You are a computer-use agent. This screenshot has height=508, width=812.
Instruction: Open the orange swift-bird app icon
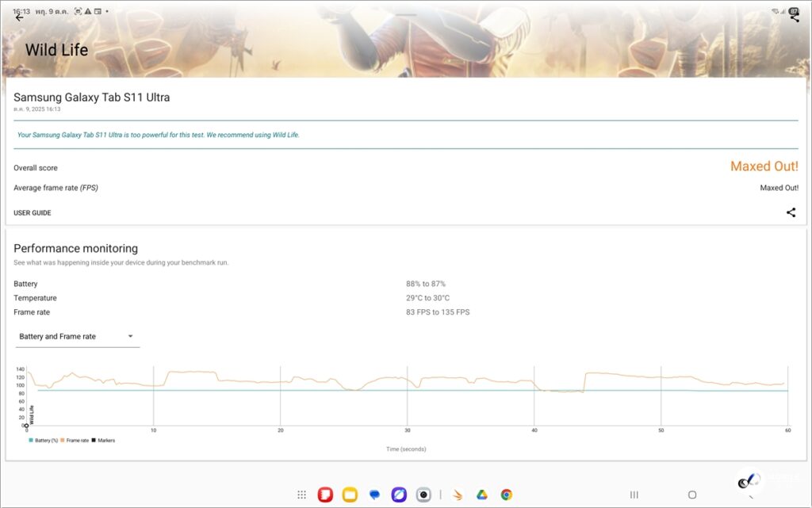pos(458,495)
